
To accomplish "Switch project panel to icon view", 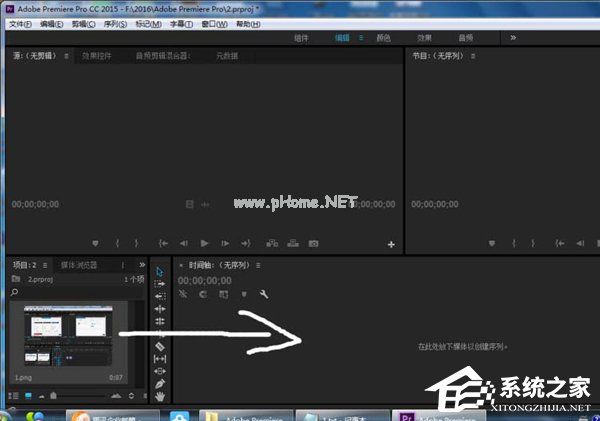I will (x=28, y=396).
